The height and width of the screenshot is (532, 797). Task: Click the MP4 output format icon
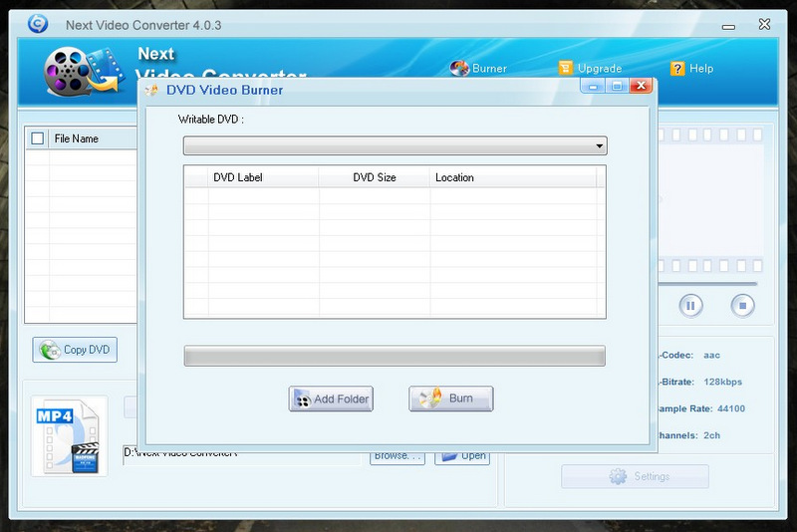(69, 436)
